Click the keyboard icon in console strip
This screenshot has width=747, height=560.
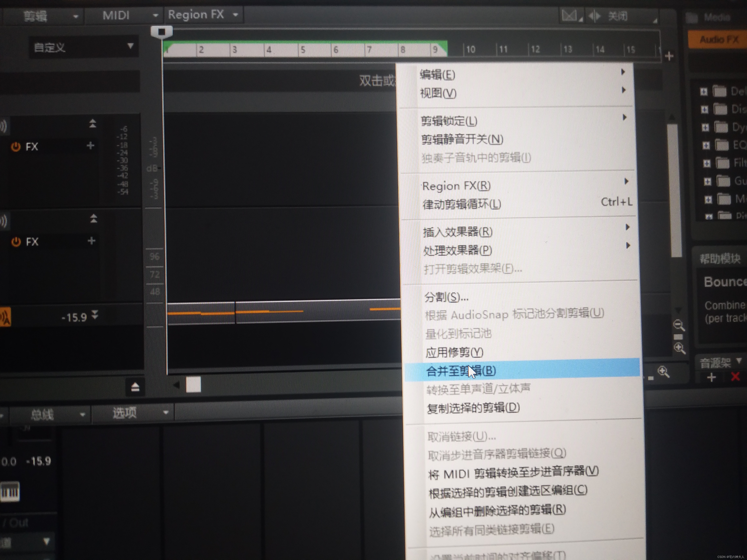(10, 491)
